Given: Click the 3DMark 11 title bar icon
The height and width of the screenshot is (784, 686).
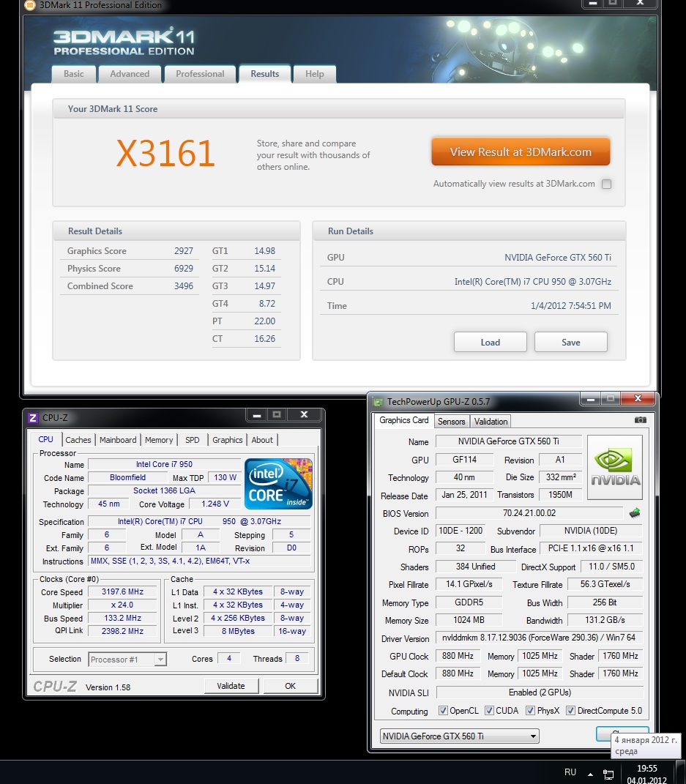Looking at the screenshot, I should [30, 5].
